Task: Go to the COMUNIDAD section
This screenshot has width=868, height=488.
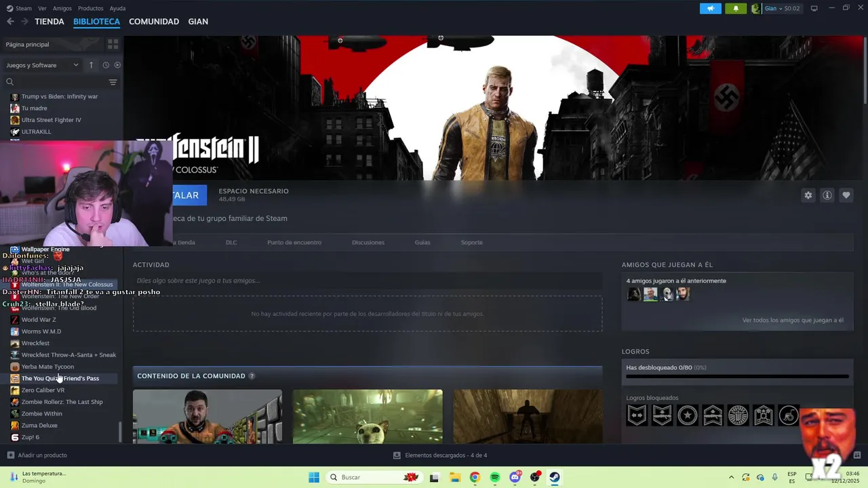Action: tap(154, 22)
